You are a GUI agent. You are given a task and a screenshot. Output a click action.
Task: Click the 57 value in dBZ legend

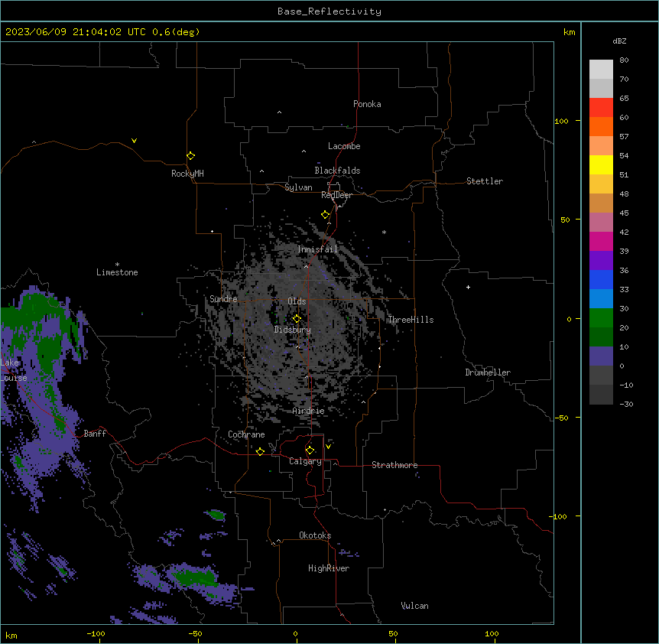coord(624,137)
